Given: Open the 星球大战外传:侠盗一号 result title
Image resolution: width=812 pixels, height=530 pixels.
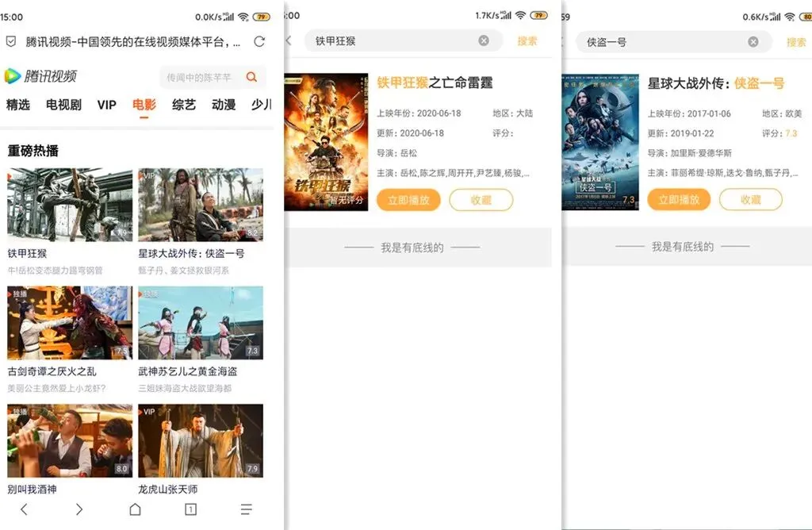Looking at the screenshot, I should [x=716, y=83].
